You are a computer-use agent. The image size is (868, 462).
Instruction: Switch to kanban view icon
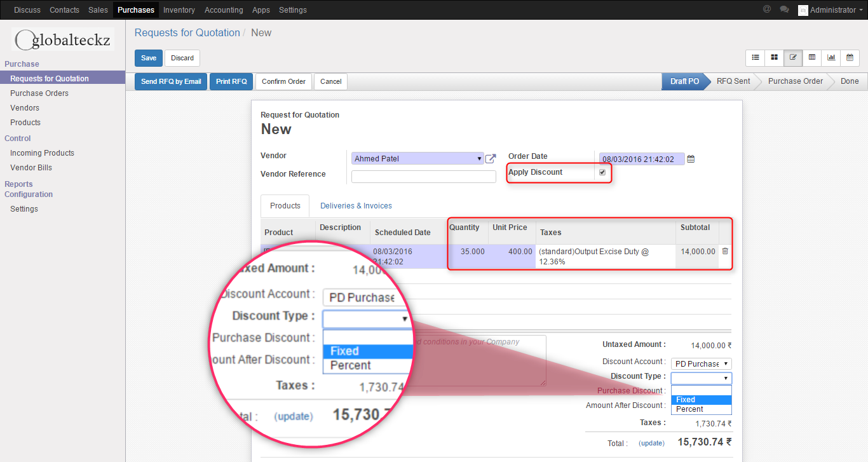coord(774,58)
